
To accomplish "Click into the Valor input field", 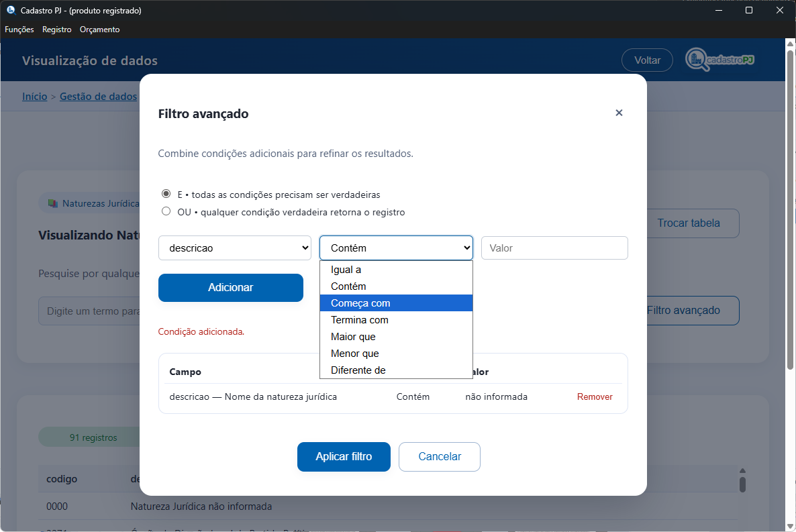I will pyautogui.click(x=554, y=248).
